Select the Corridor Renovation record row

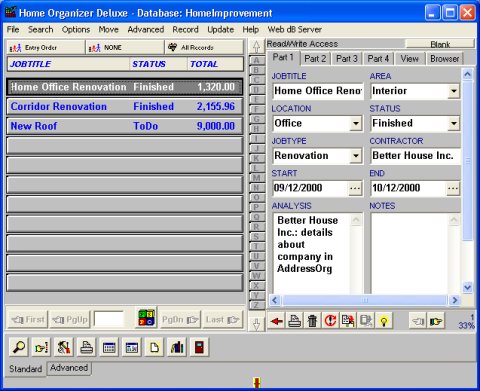pos(125,107)
